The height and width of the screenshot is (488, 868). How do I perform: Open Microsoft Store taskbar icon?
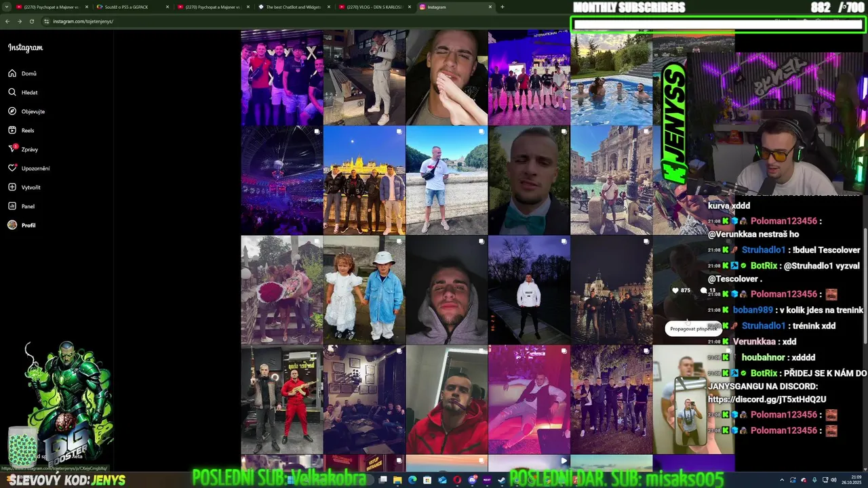[x=427, y=480]
